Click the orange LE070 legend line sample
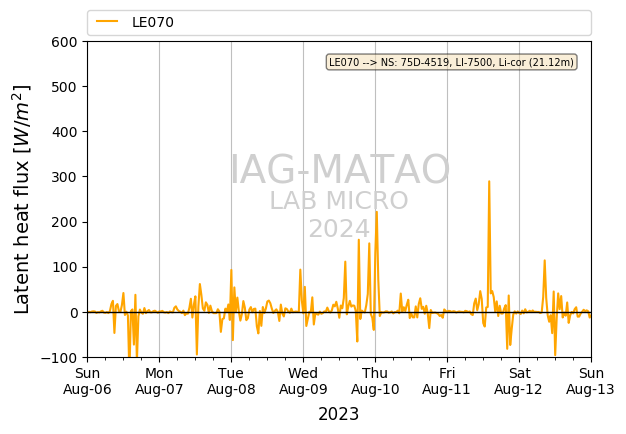Viewport: 626px width, 434px height. (x=107, y=22)
